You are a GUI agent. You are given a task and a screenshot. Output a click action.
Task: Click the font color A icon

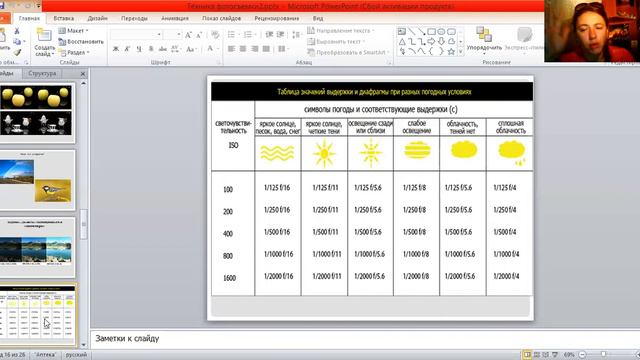click(x=210, y=49)
